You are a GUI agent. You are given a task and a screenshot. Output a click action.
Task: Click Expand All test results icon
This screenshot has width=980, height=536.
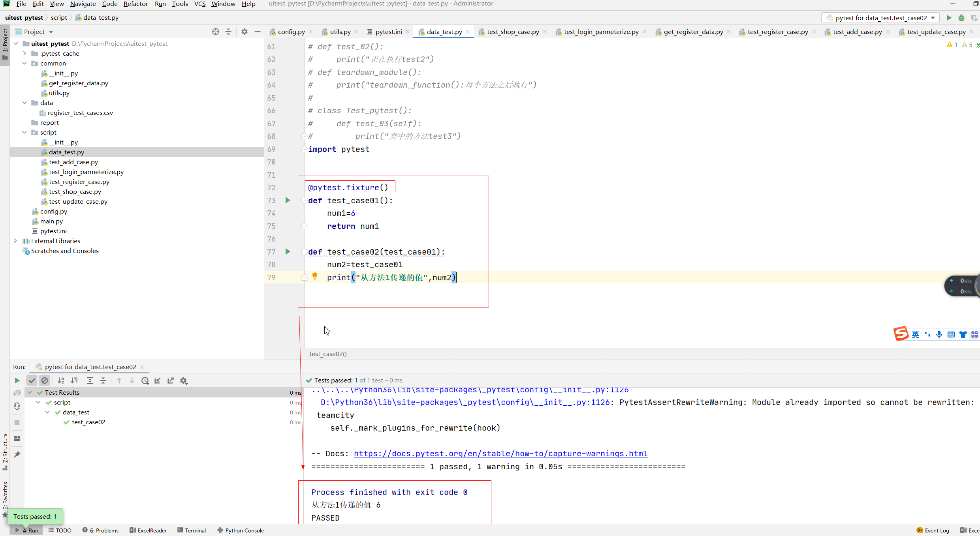[x=90, y=380]
